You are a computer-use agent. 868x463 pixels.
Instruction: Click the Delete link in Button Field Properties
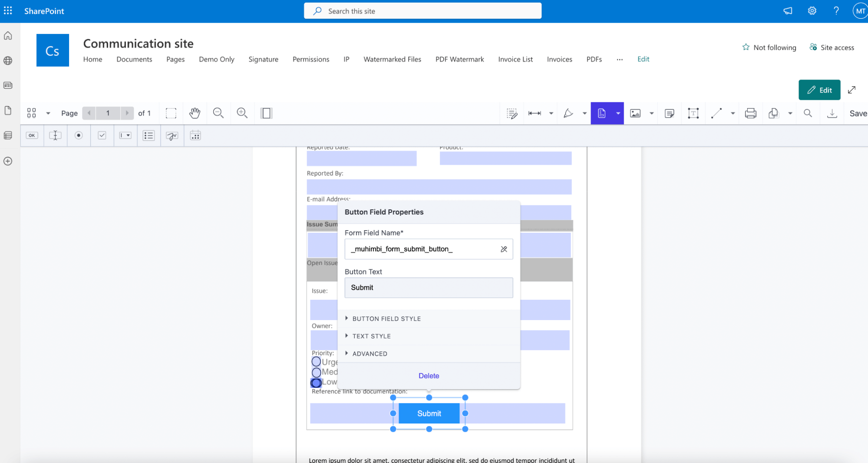tap(429, 376)
